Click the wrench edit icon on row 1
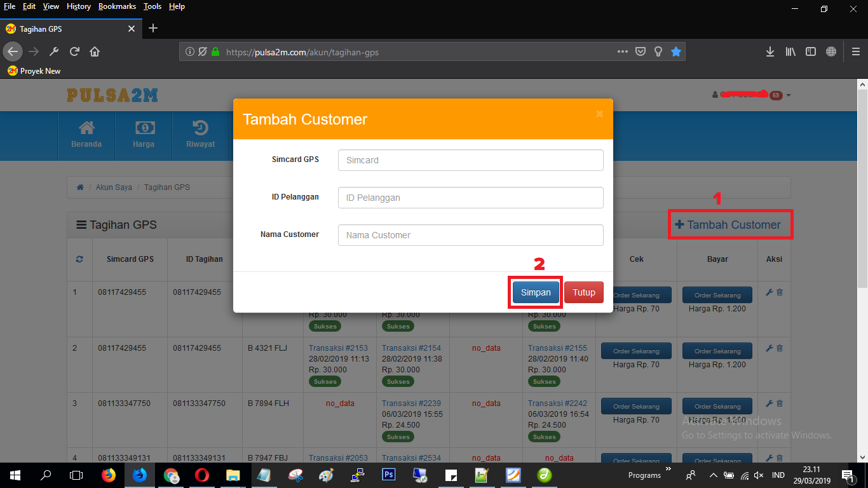 770,292
